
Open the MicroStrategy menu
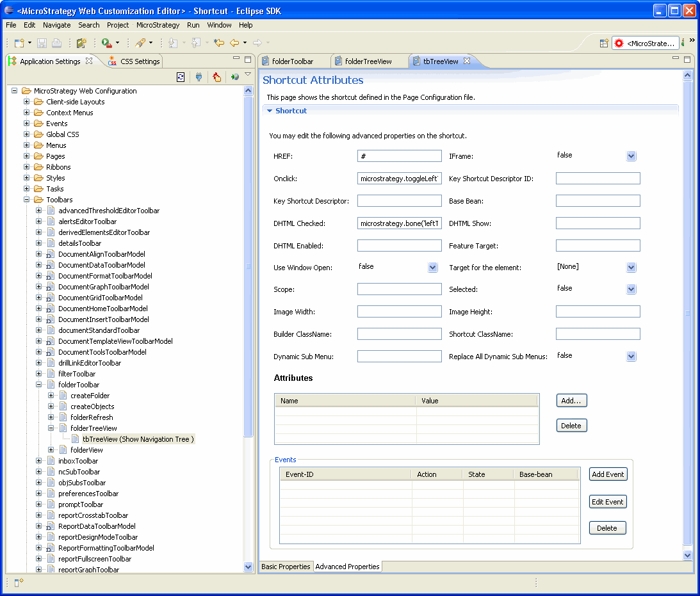[x=158, y=25]
